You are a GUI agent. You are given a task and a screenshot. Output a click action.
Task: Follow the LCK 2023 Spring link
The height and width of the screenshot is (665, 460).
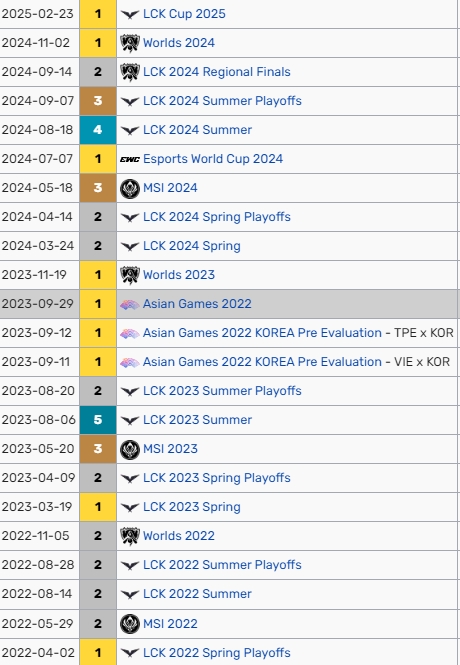pos(192,507)
